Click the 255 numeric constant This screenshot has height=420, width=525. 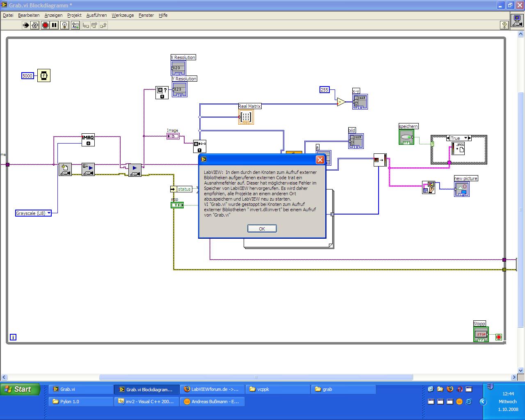click(x=324, y=90)
